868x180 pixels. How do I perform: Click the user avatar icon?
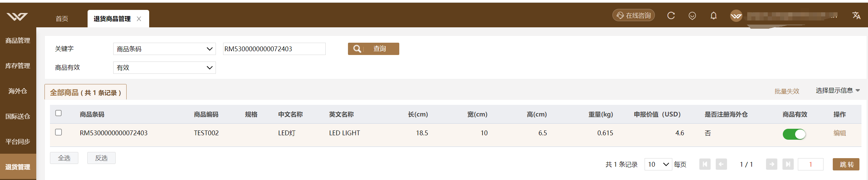coord(736,16)
